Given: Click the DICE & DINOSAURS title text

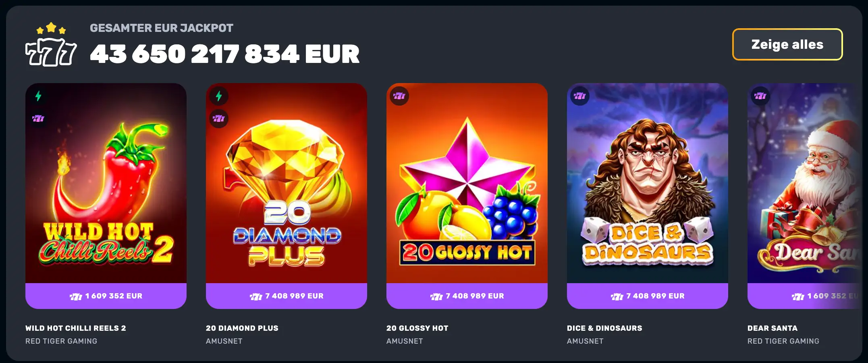Looking at the screenshot, I should [x=604, y=328].
